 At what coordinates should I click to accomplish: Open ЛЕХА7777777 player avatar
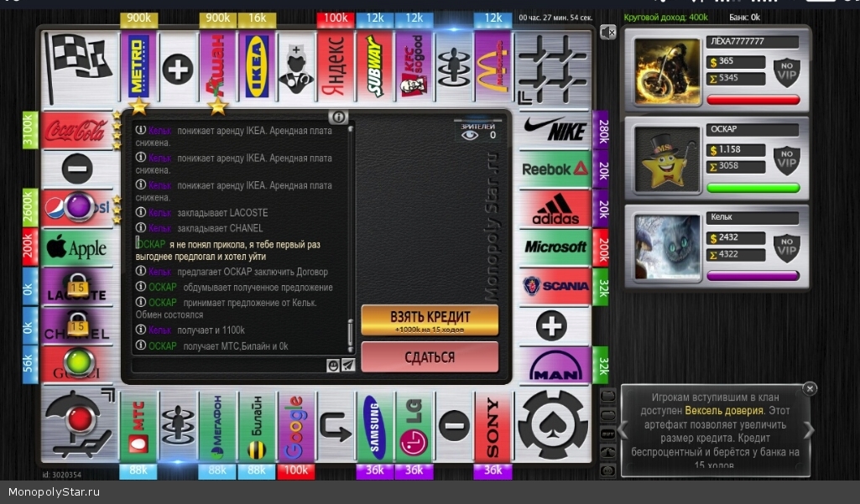(667, 71)
